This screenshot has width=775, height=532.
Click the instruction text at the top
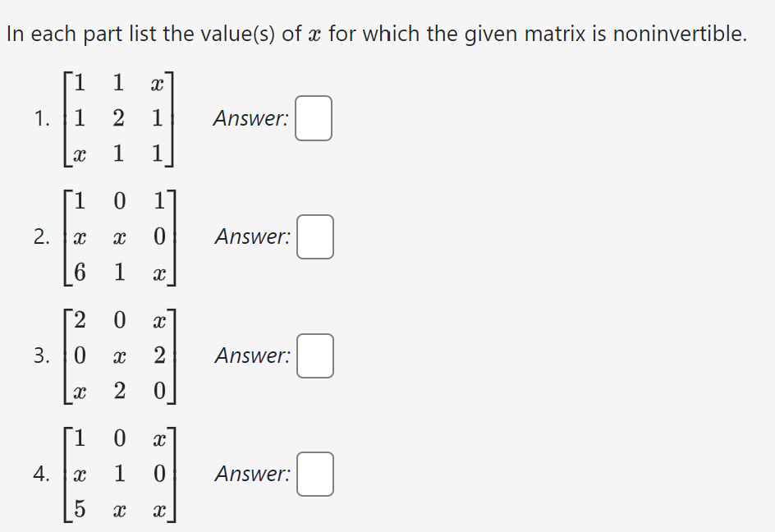[x=376, y=33]
